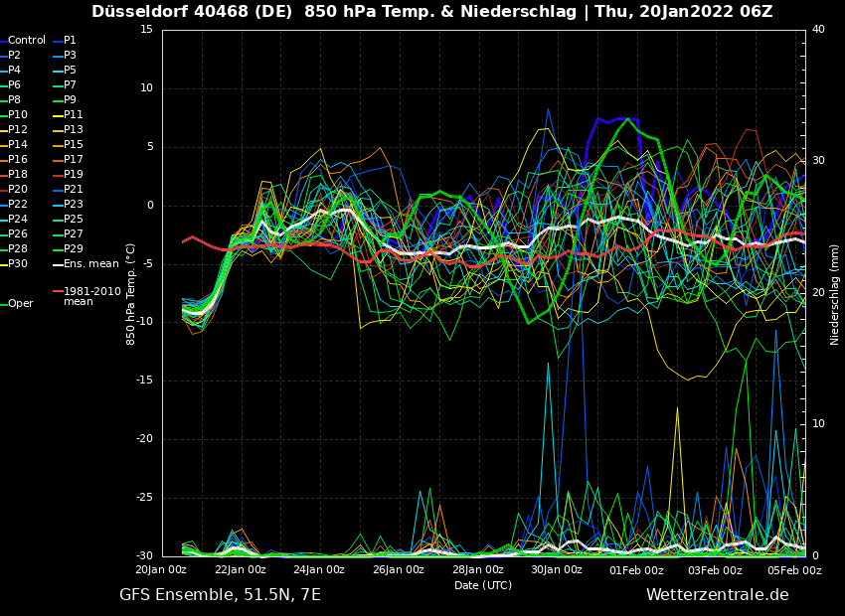Click the 01Feb 00z date tick
Viewport: 845px width, 616px height.
636,570
